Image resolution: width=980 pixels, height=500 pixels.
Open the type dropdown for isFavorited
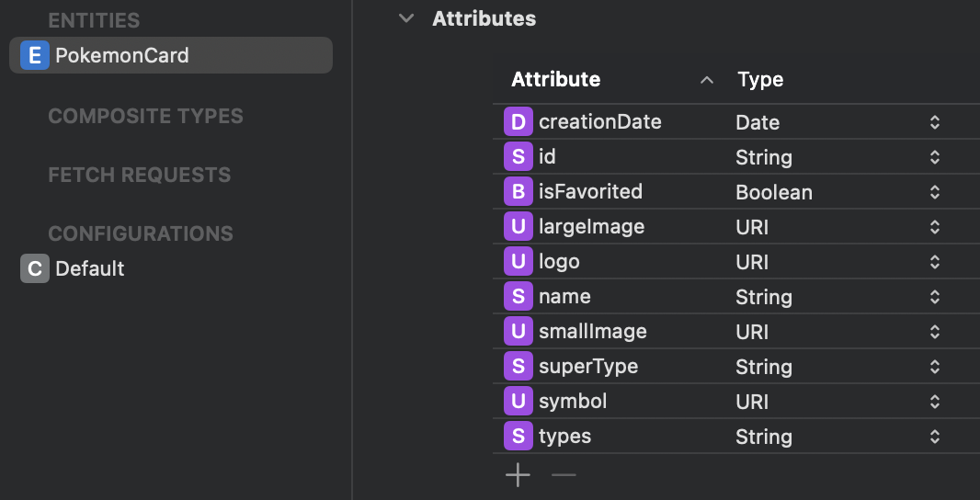point(934,192)
